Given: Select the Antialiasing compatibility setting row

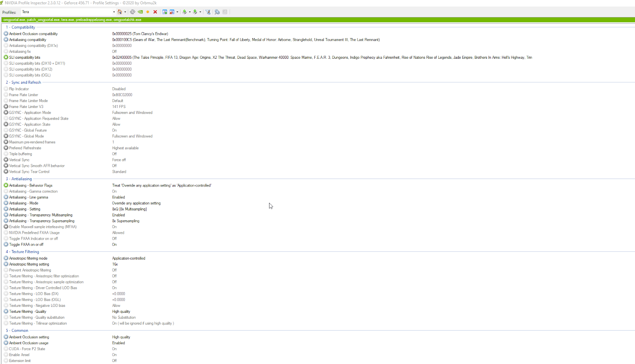Looking at the screenshot, I should [x=317, y=40].
